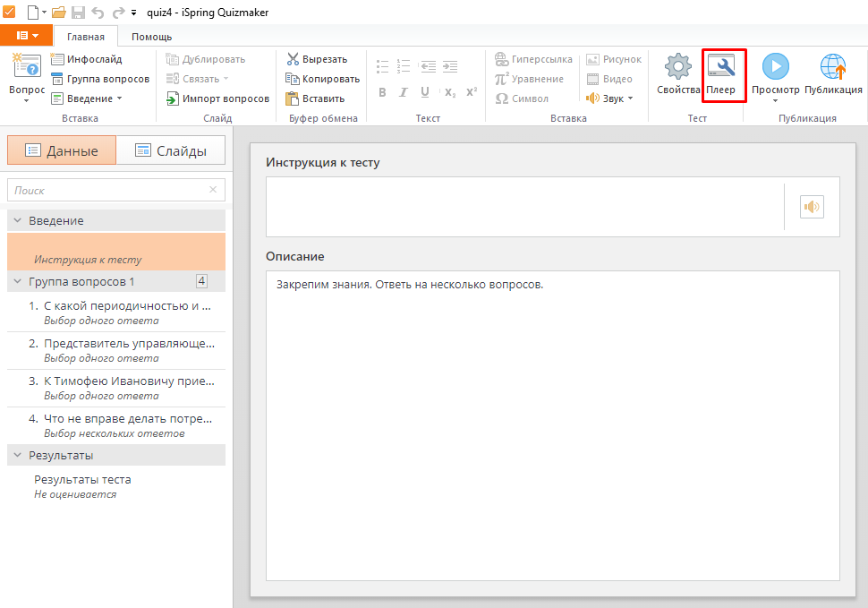Insert an Уравнение

click(x=529, y=79)
